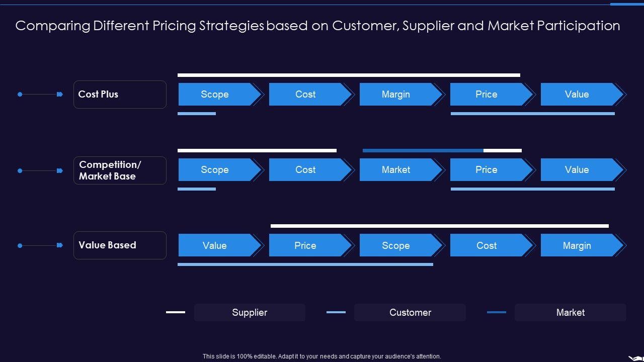Select the Value Based label box
Viewport: 644px width, 362px height.
(120, 245)
